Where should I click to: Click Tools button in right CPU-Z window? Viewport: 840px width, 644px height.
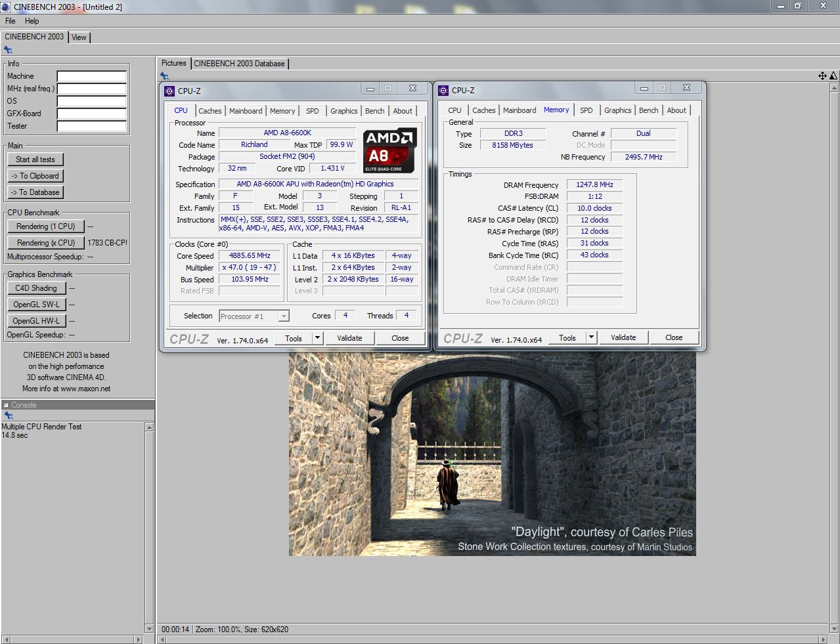point(567,337)
